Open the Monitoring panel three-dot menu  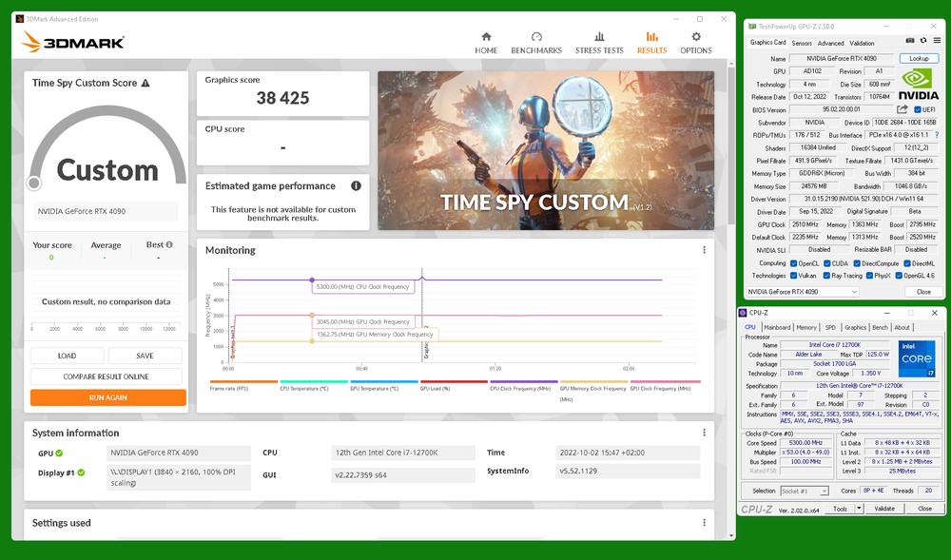tap(704, 250)
